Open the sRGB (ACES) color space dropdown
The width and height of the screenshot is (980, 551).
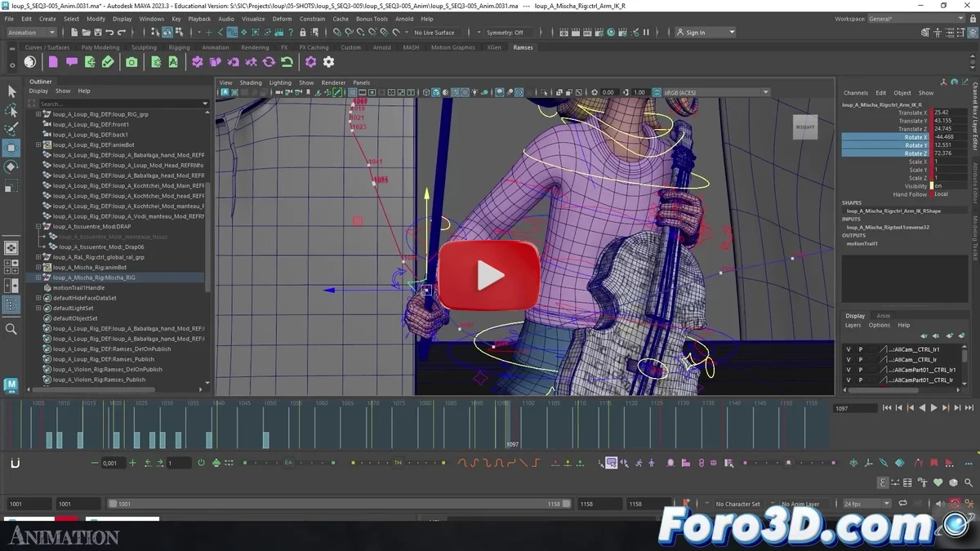715,92
